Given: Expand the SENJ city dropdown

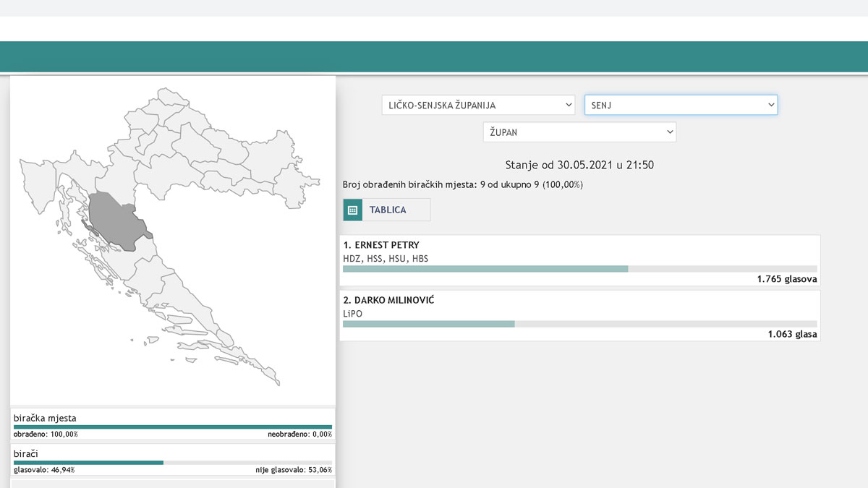Looking at the screenshot, I should tap(681, 106).
